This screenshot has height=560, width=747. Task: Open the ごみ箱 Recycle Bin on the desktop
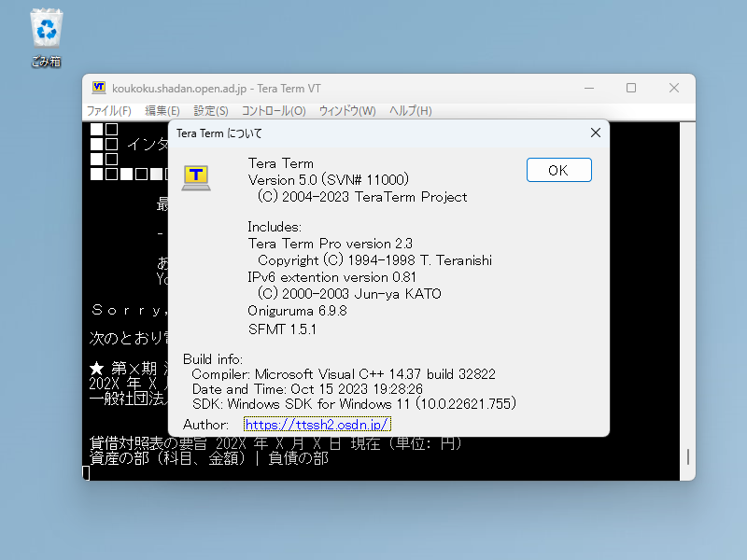coord(46,27)
